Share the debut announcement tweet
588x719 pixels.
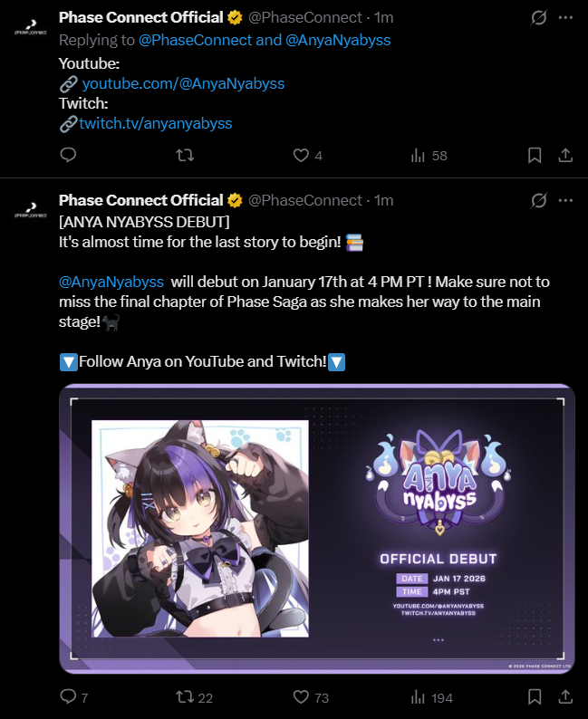565,697
